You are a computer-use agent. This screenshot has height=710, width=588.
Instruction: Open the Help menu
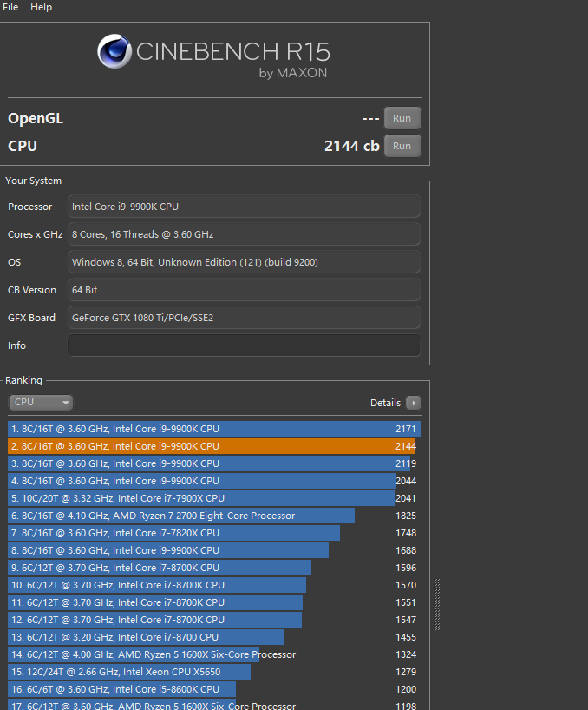pyautogui.click(x=41, y=7)
